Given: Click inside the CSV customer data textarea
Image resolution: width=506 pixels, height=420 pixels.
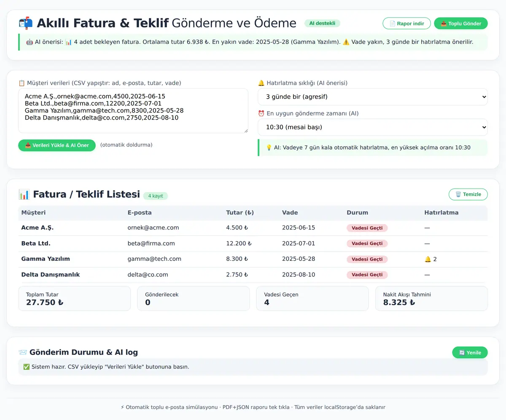Looking at the screenshot, I should click(133, 111).
